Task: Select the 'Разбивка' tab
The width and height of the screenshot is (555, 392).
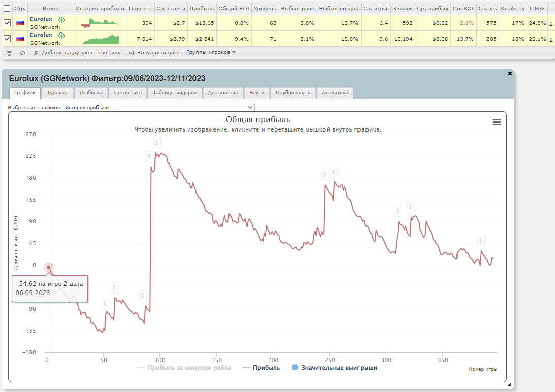Action: click(x=91, y=93)
